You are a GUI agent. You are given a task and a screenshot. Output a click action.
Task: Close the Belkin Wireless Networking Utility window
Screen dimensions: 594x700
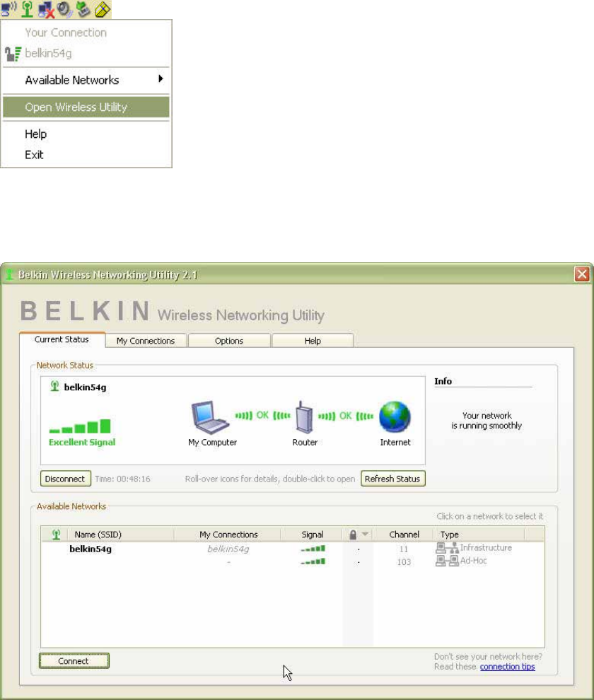(x=582, y=274)
